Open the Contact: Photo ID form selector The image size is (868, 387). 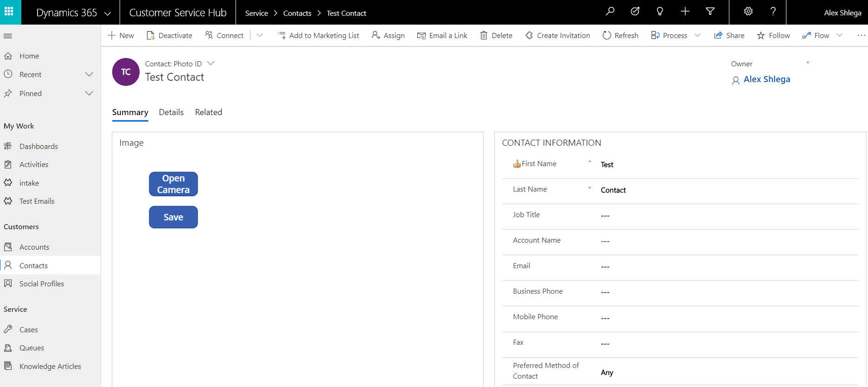179,64
